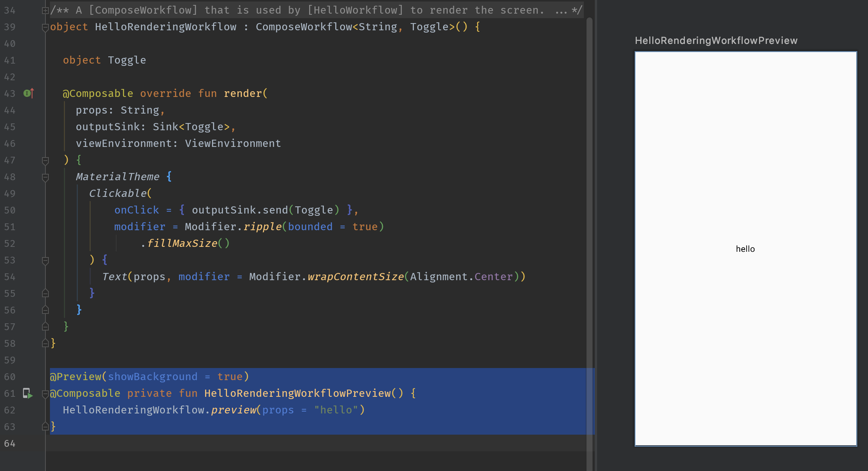The image size is (868, 471).
Task: Click the override gutter icon on line 43
Action: point(29,93)
